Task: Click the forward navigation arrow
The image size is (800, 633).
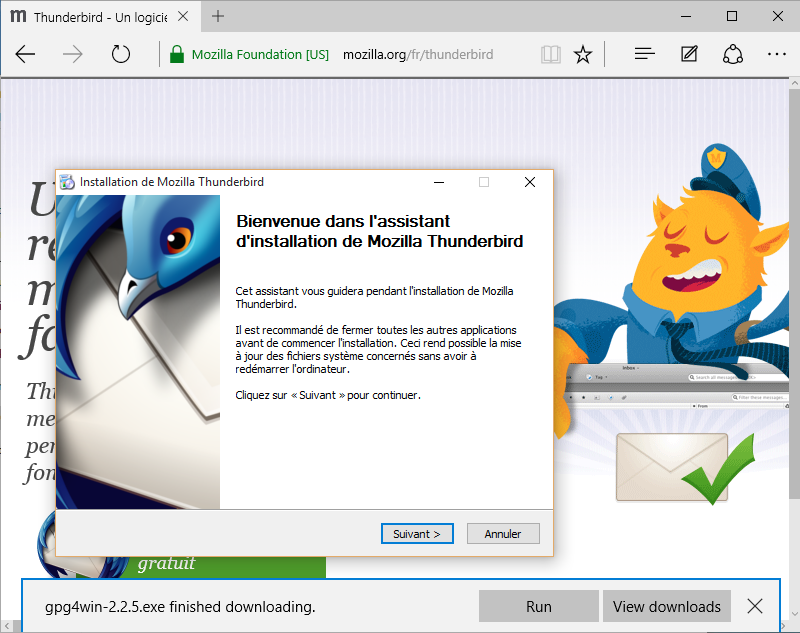Action: tap(72, 54)
